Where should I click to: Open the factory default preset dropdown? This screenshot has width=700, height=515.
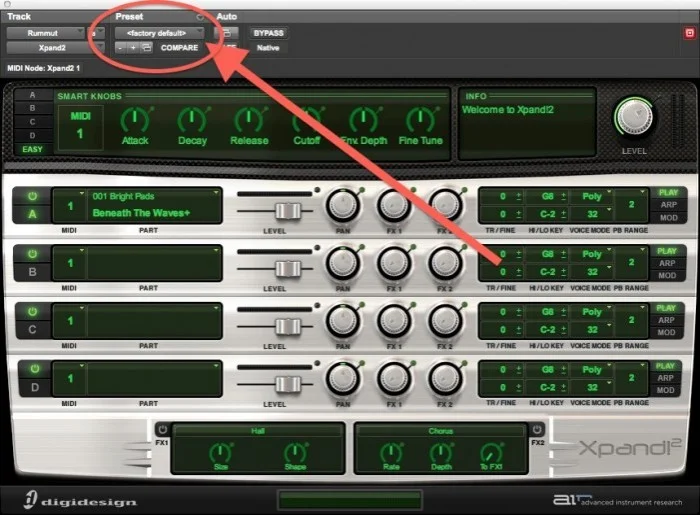pyautogui.click(x=159, y=33)
